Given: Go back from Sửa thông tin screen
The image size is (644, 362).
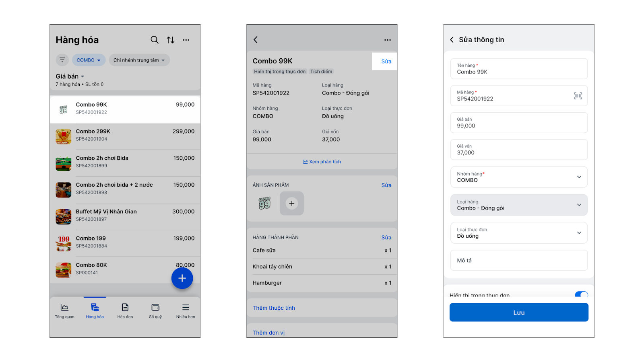Looking at the screenshot, I should tap(452, 39).
